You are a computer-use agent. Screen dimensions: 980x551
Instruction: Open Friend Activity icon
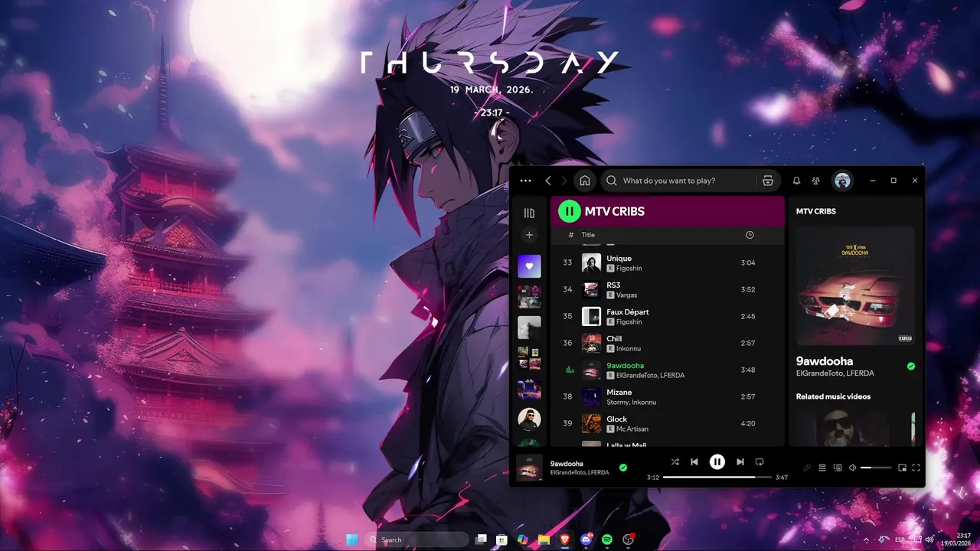pos(816,181)
